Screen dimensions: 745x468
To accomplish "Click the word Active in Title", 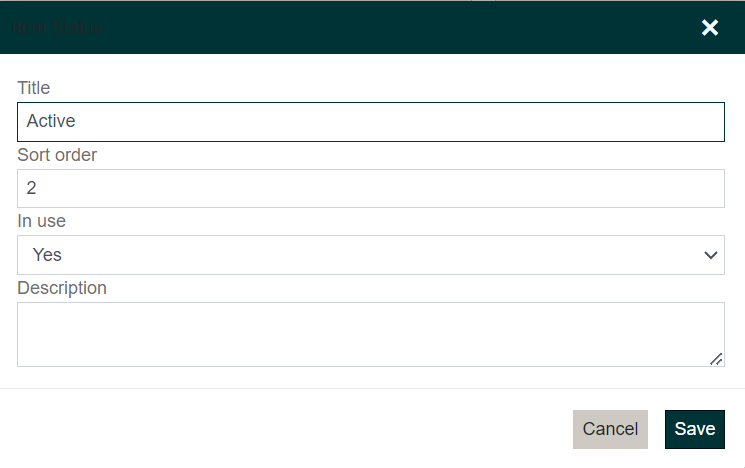I will click(51, 122).
